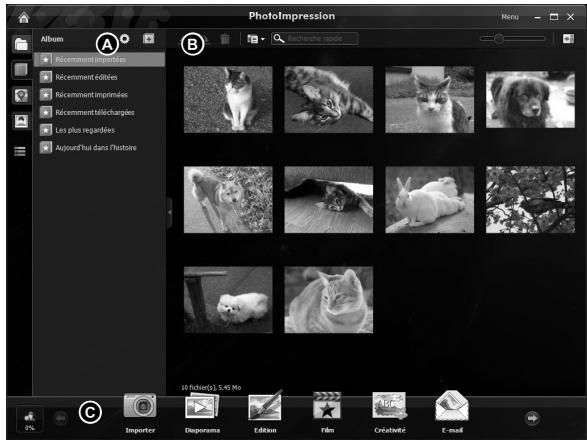Open the map-pin location view in the sidebar
The height and width of the screenshot is (440, 587).
pos(21,95)
